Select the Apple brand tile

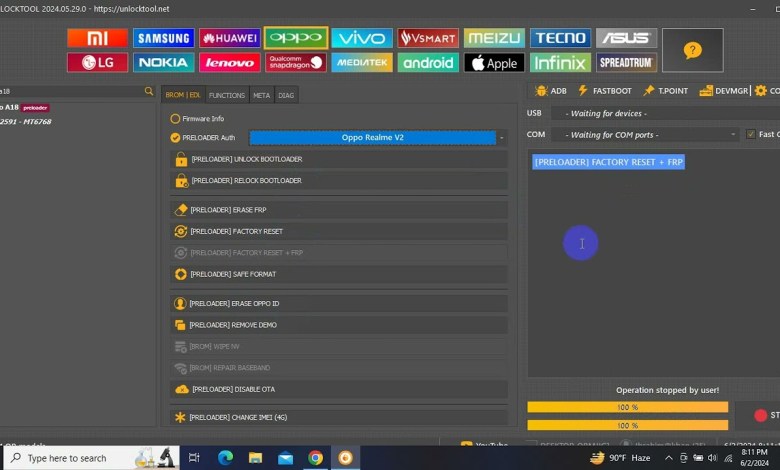pyautogui.click(x=494, y=63)
